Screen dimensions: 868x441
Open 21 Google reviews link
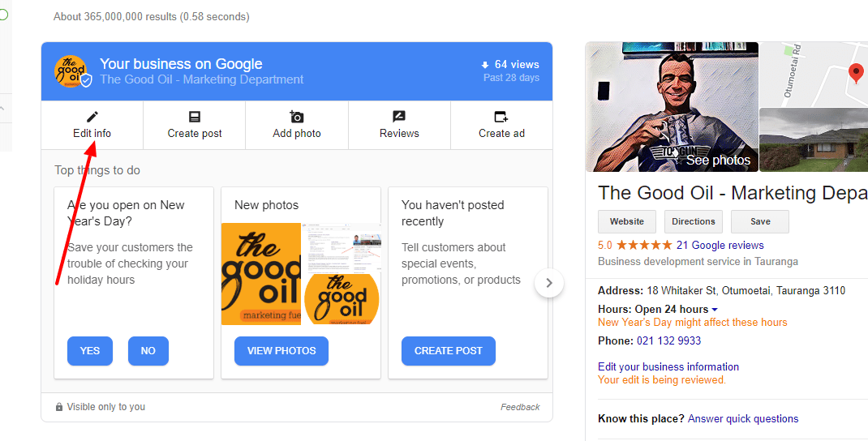pyautogui.click(x=720, y=245)
